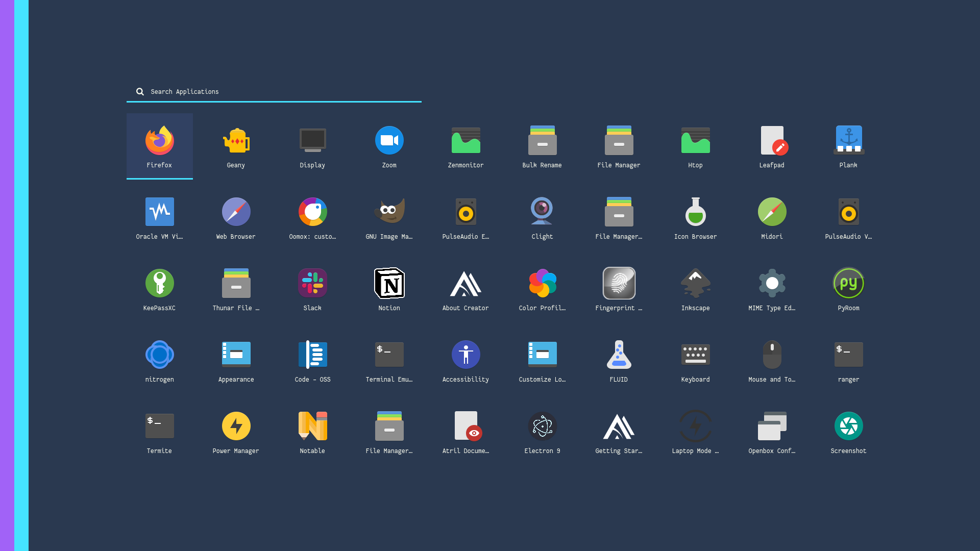Click the search magnifier icon
This screenshot has width=980, height=551.
coord(140,92)
